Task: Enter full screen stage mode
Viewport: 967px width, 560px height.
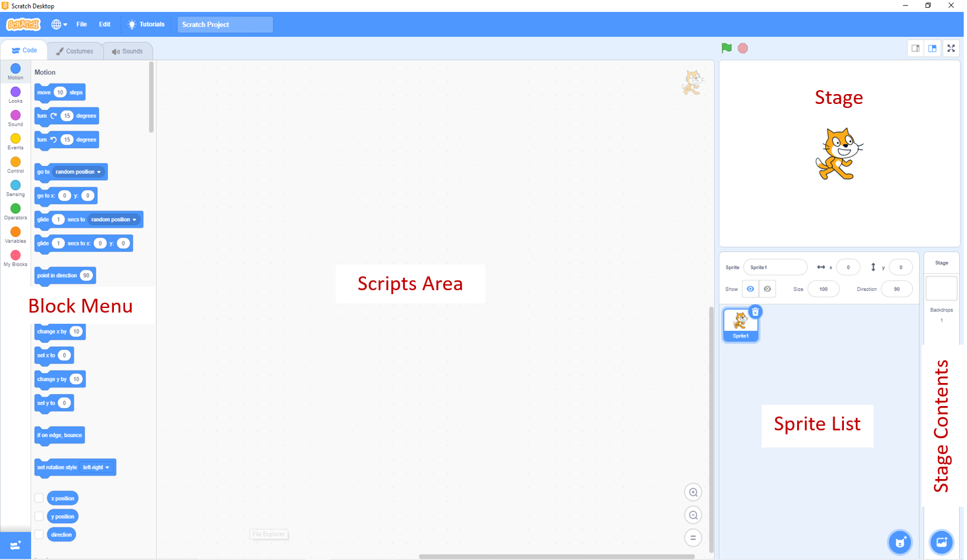Action: tap(951, 48)
